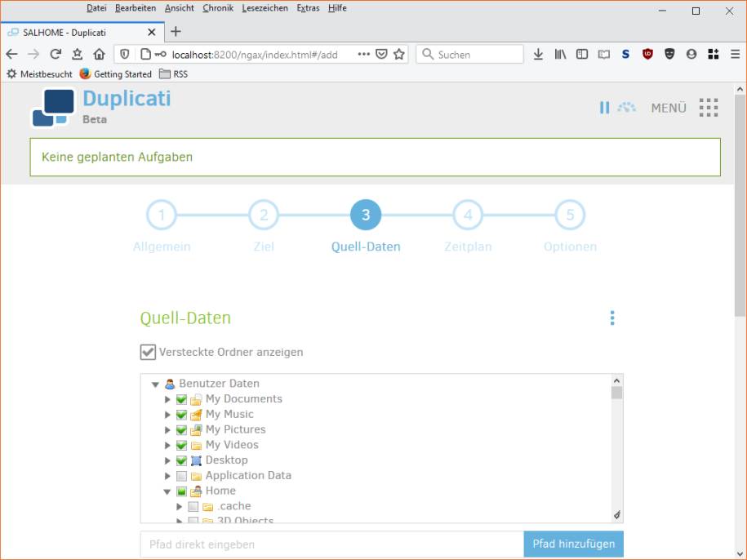Open the Bearbeiten menu

[136, 8]
